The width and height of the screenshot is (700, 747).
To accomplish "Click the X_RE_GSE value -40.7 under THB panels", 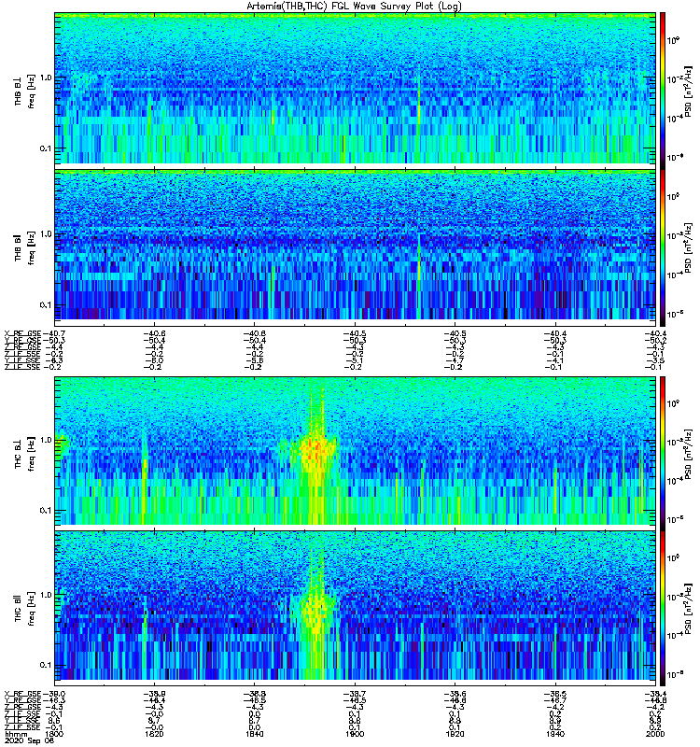I will [x=54, y=333].
